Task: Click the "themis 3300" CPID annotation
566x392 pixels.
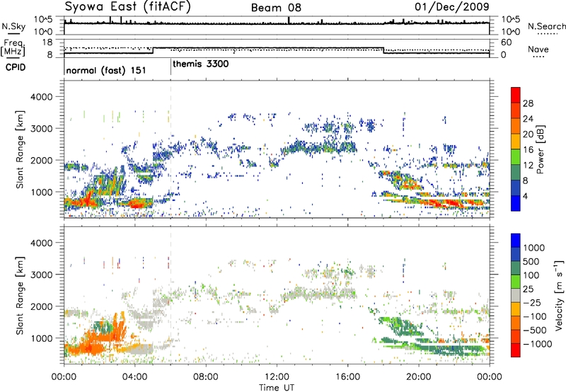Action: 200,64
